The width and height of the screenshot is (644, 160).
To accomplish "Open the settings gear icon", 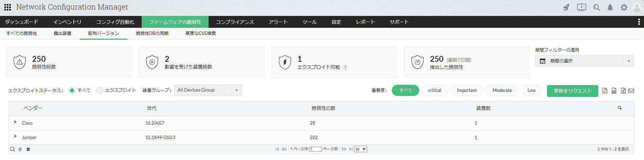I will tap(624, 7).
